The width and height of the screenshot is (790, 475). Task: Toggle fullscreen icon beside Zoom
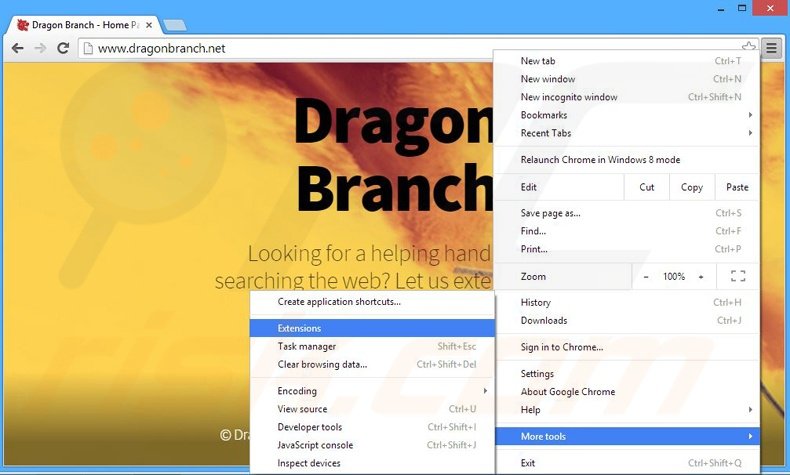pos(738,276)
